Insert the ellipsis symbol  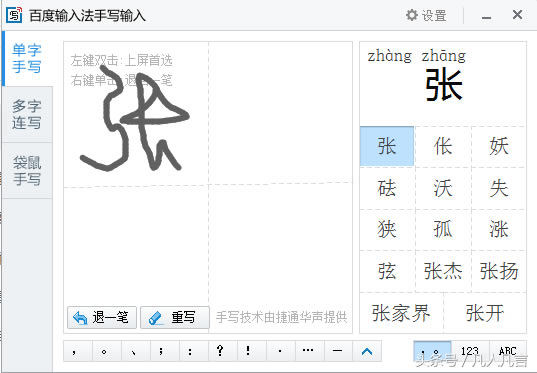(309, 351)
